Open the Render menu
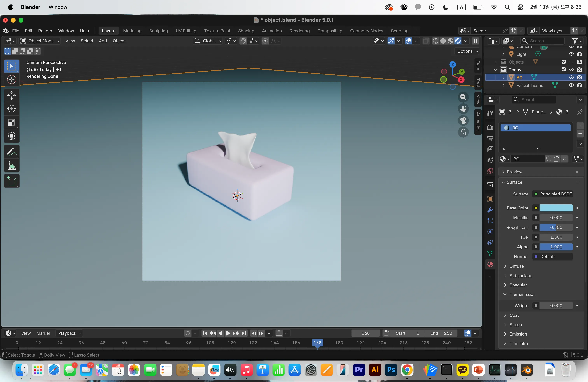The height and width of the screenshot is (382, 588). [x=45, y=31]
